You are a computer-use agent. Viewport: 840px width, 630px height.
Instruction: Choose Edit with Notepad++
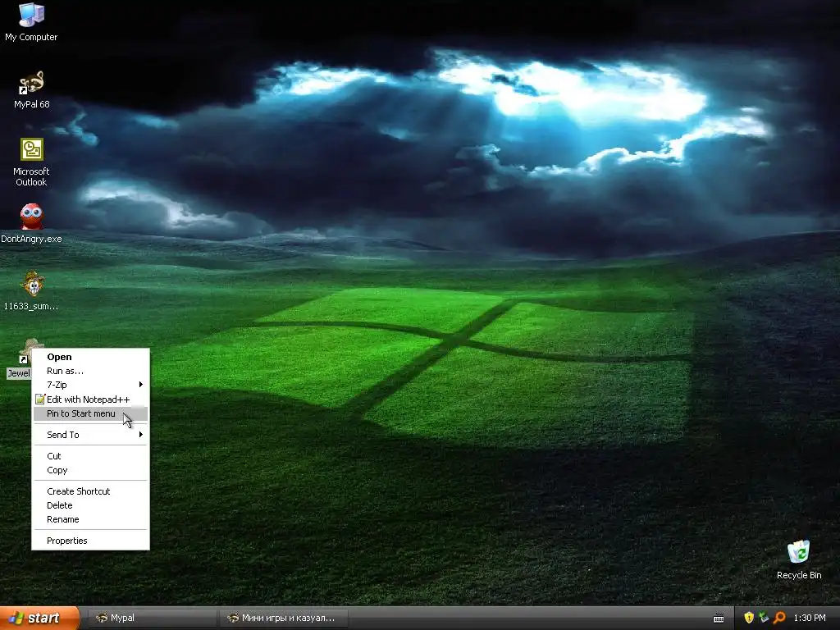90,399
